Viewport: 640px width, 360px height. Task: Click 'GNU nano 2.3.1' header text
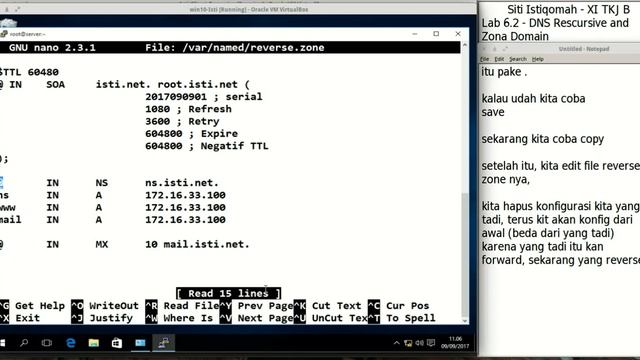click(x=52, y=47)
